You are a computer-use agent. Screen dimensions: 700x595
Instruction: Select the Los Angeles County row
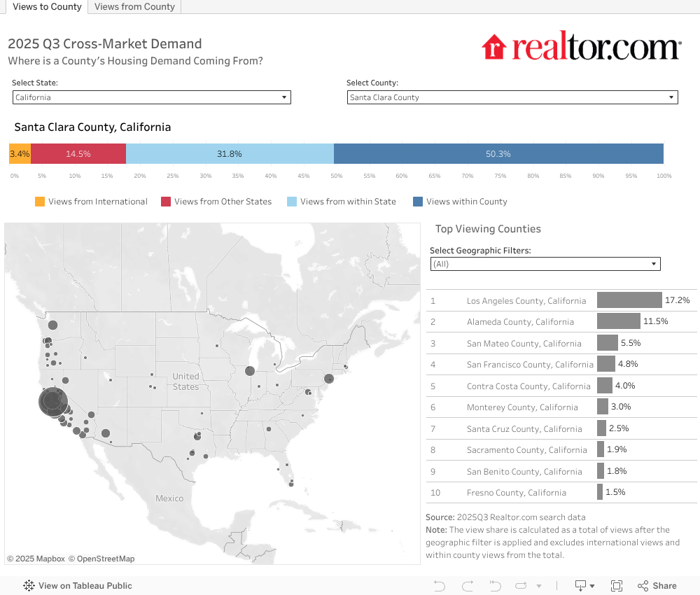click(x=526, y=300)
